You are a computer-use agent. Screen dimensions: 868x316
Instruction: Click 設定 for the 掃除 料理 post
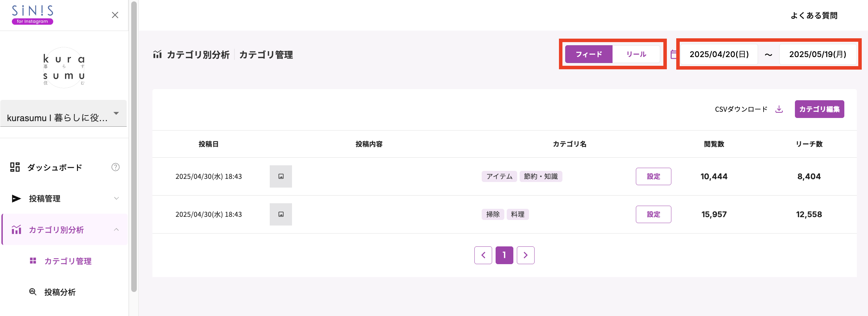pyautogui.click(x=653, y=214)
